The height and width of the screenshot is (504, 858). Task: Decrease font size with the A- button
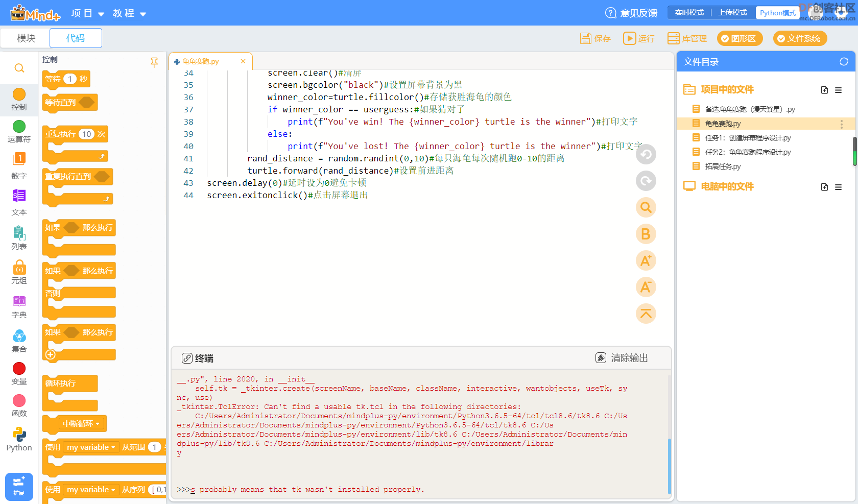646,287
